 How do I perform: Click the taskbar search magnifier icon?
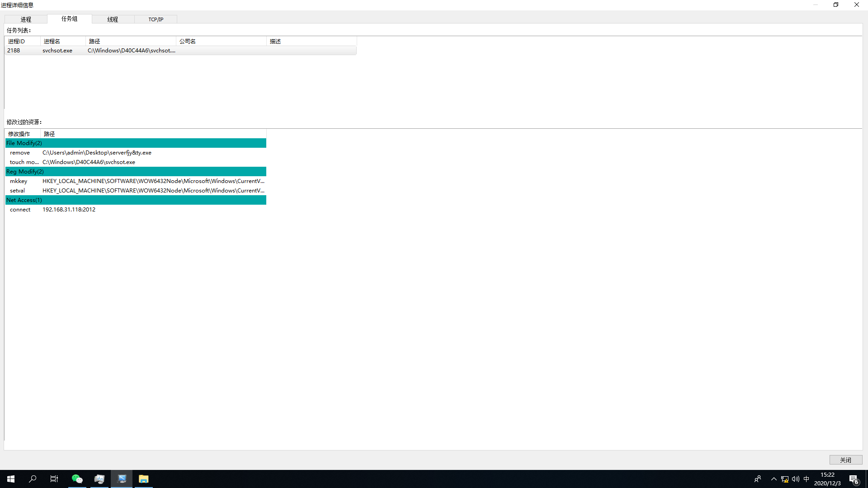tap(33, 479)
